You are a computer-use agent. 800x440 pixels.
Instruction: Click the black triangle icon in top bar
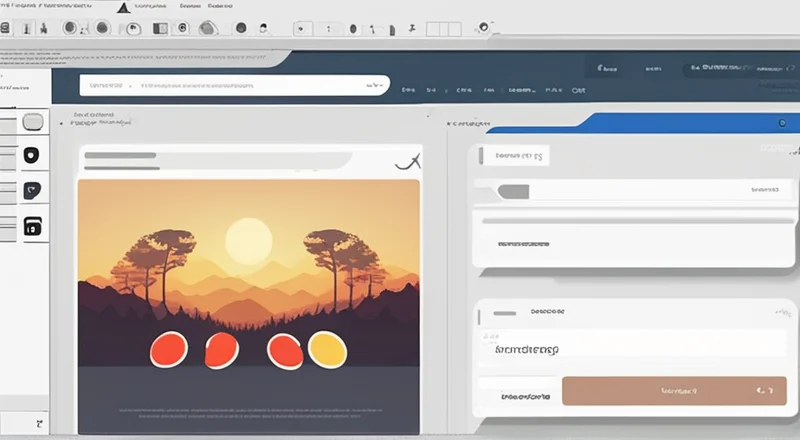[x=123, y=8]
